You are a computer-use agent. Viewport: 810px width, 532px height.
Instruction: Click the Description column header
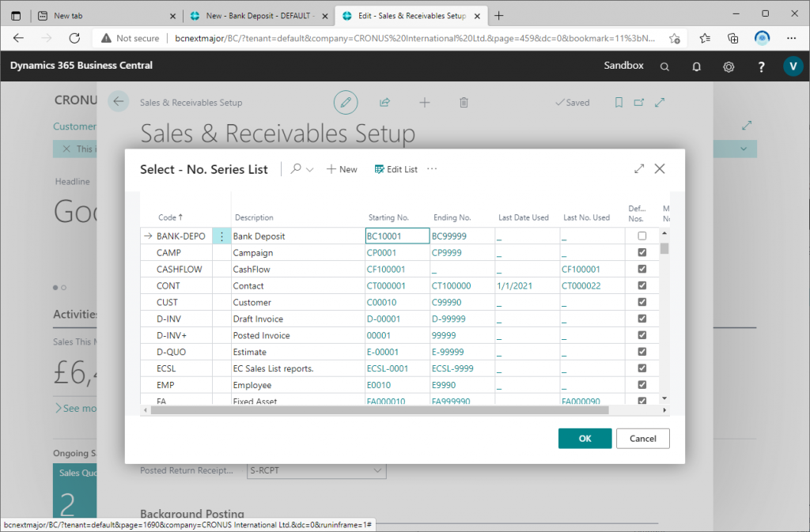[254, 217]
